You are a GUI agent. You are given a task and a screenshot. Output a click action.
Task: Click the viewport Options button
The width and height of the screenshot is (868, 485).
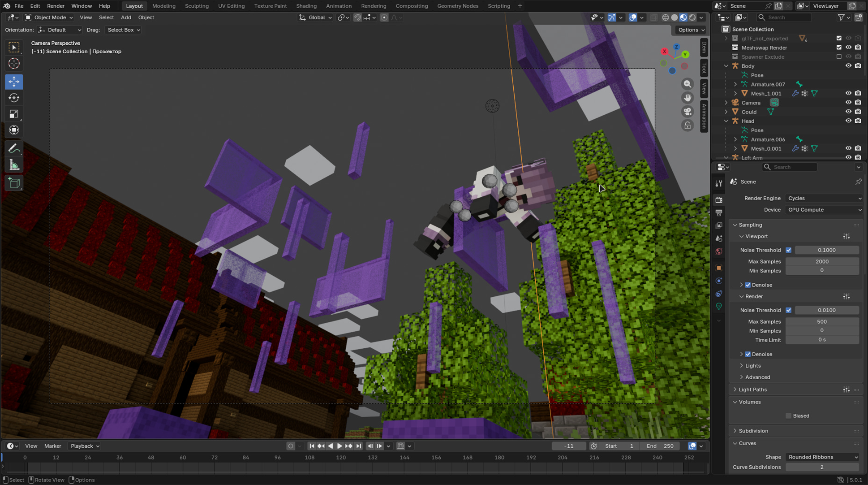[691, 30]
